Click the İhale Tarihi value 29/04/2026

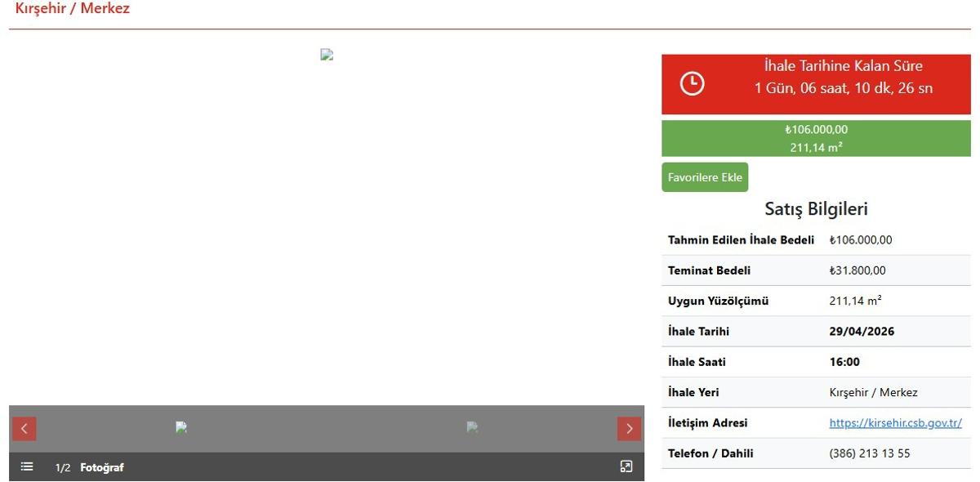tap(862, 332)
